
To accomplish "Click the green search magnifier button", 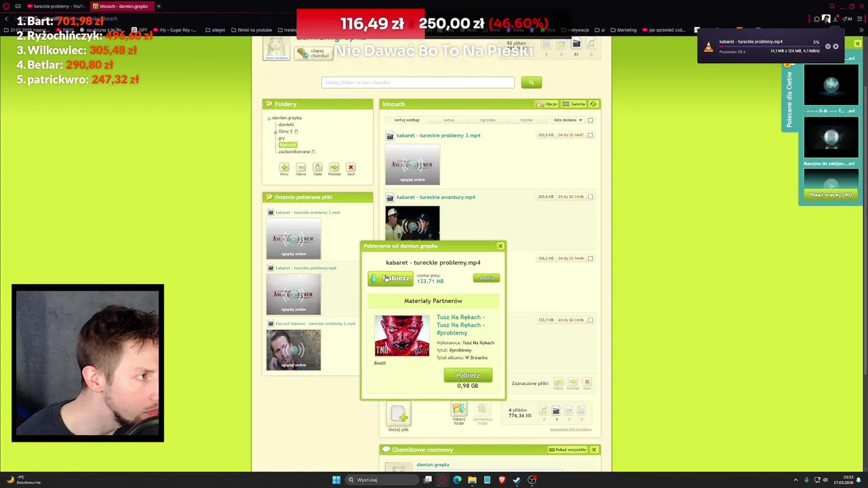I will click(x=531, y=82).
